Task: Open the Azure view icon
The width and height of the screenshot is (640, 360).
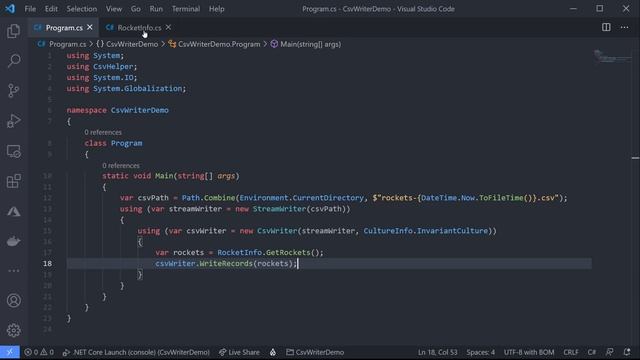Action: pyautogui.click(x=13, y=211)
